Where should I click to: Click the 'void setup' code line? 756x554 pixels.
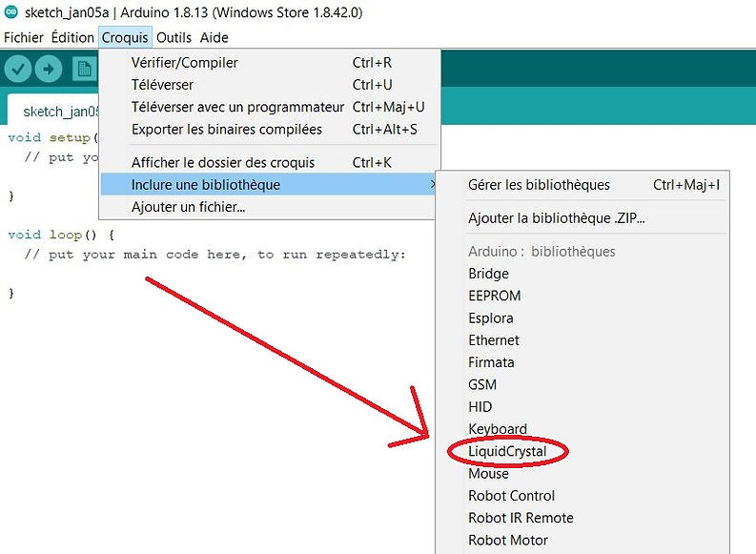53,137
